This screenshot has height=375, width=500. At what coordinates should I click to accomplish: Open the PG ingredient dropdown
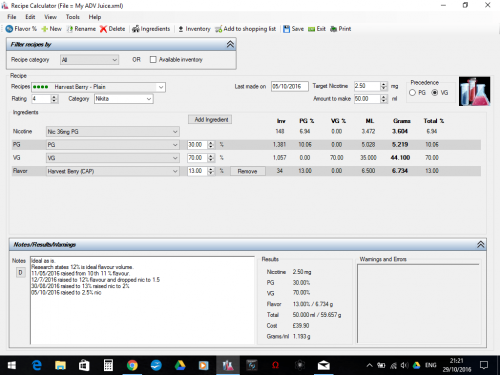(113, 145)
